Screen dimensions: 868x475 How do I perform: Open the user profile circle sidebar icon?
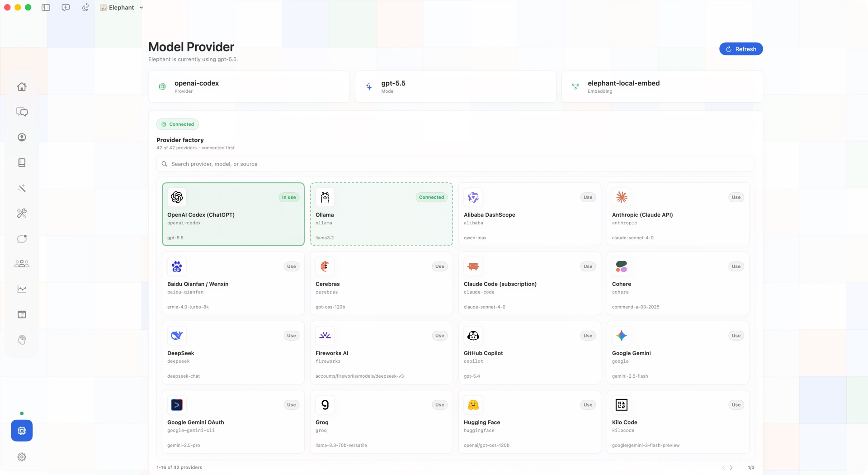click(x=22, y=138)
